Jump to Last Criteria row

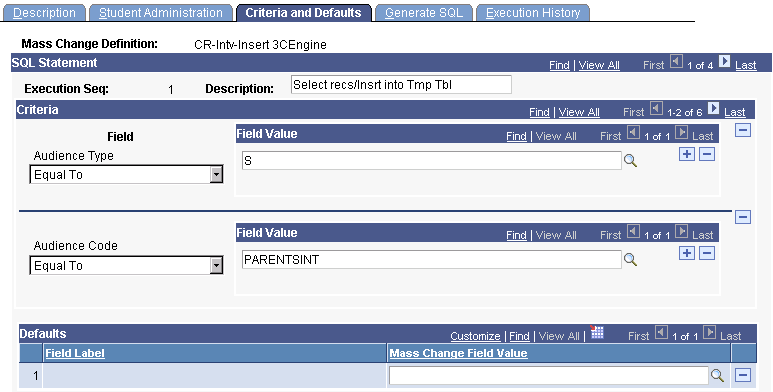click(735, 112)
